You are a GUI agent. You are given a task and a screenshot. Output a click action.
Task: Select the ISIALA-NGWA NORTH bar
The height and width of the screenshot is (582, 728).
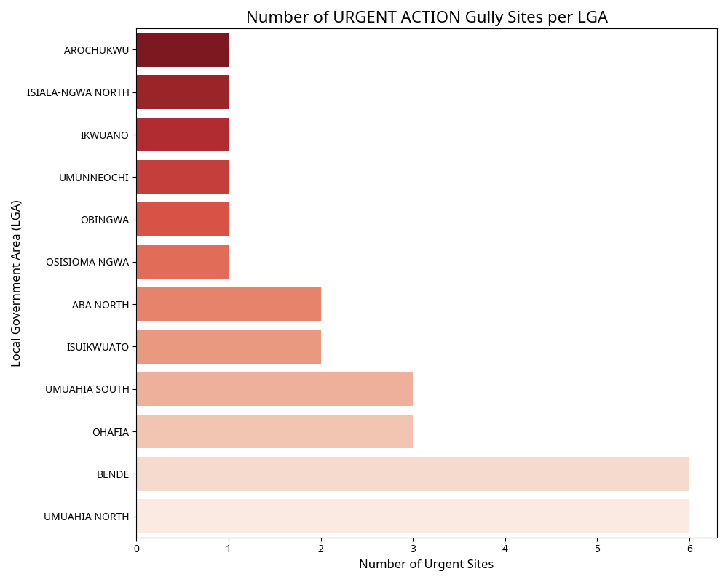[182, 92]
